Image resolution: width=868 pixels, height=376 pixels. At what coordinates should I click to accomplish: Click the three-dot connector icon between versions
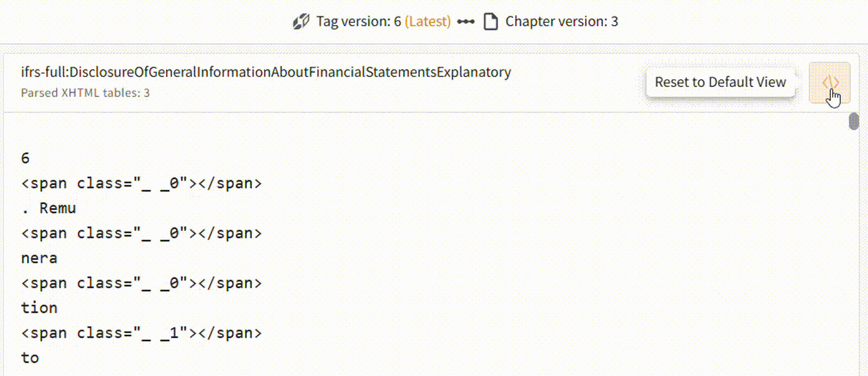466,22
